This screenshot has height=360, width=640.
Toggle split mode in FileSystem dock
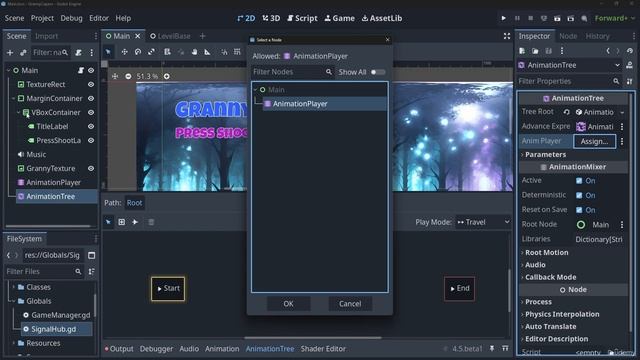pos(91,256)
